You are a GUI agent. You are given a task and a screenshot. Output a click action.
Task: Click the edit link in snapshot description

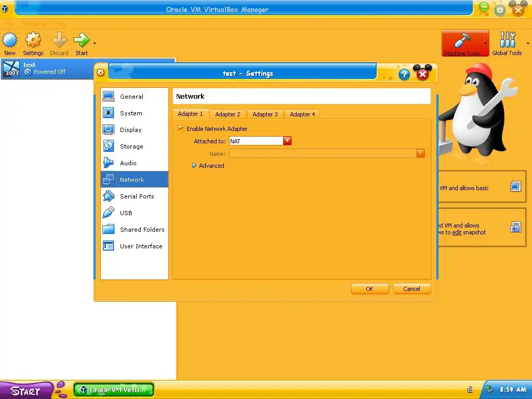pyautogui.click(x=457, y=232)
